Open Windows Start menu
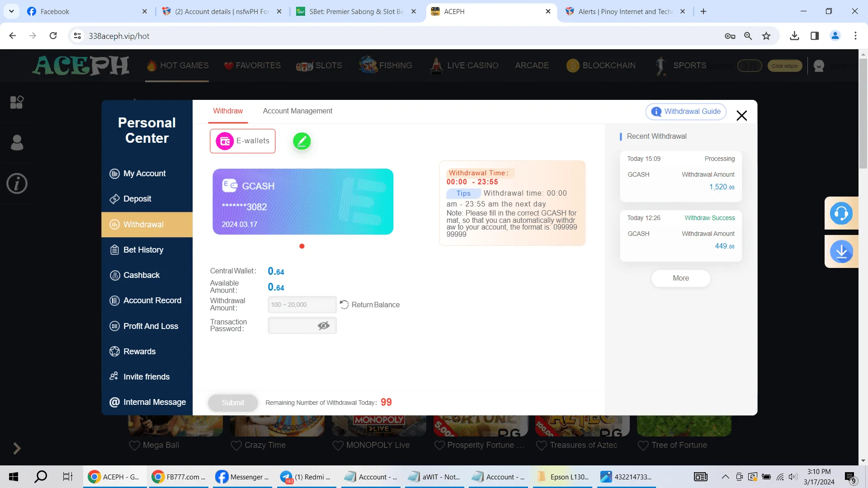 tap(14, 477)
